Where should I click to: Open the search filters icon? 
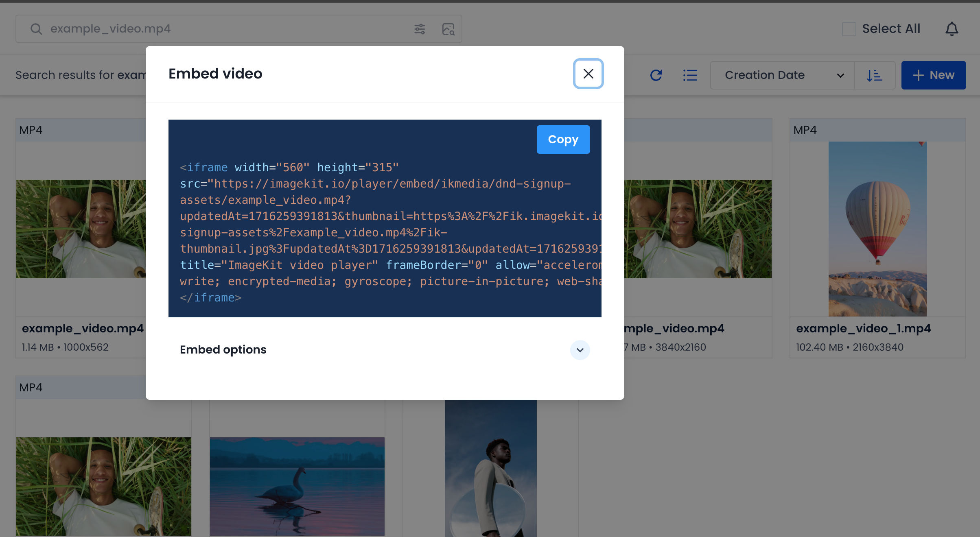(420, 29)
